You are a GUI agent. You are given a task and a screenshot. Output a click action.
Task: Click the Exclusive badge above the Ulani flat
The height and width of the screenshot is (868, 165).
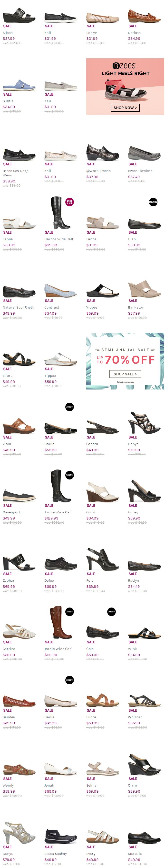click(x=153, y=202)
